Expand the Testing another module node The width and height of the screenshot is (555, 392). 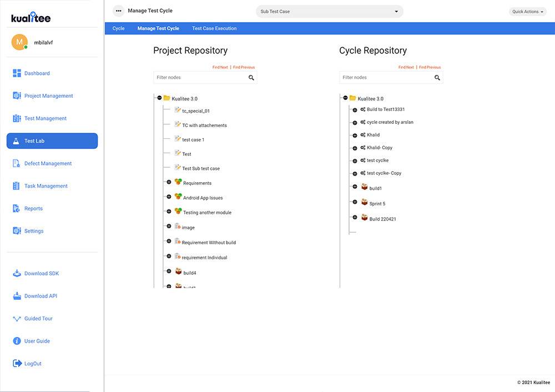tap(169, 212)
